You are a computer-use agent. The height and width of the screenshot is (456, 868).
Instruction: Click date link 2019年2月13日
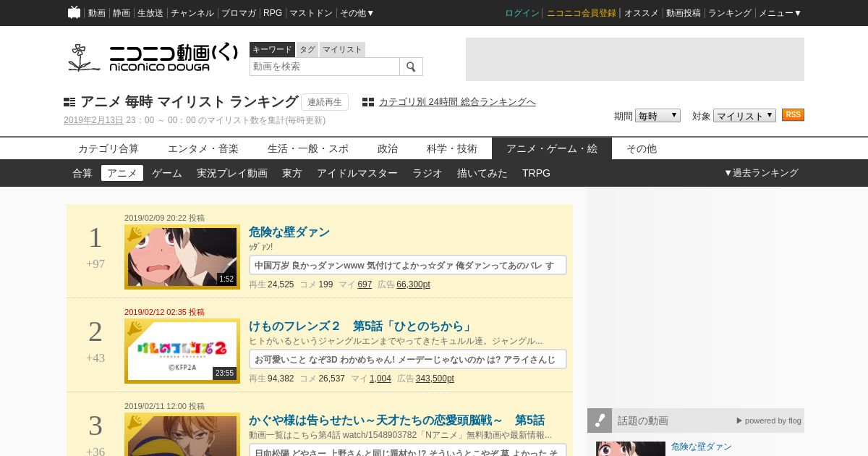[93, 120]
